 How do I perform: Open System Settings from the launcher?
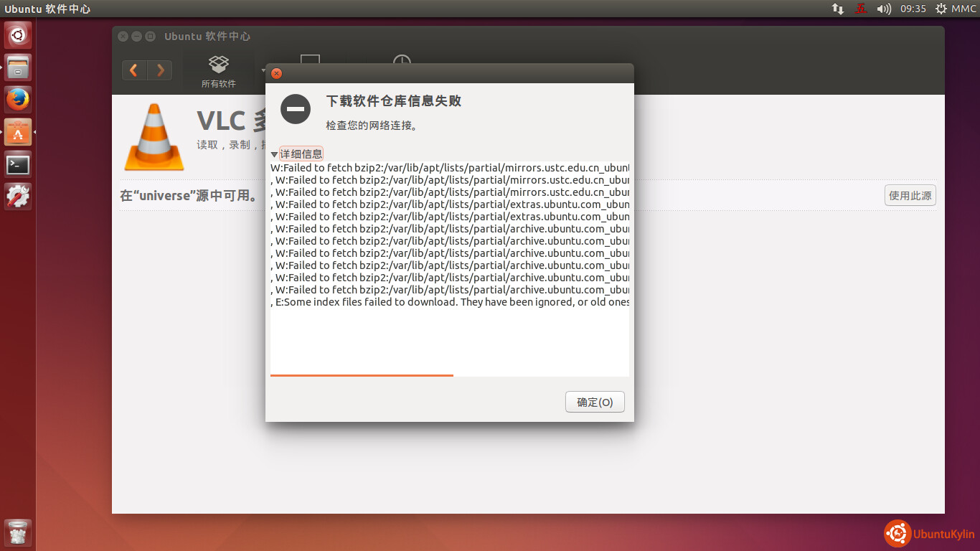[18, 197]
